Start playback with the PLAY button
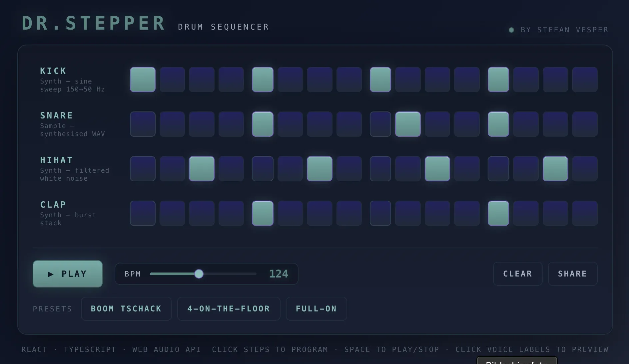 (68, 274)
